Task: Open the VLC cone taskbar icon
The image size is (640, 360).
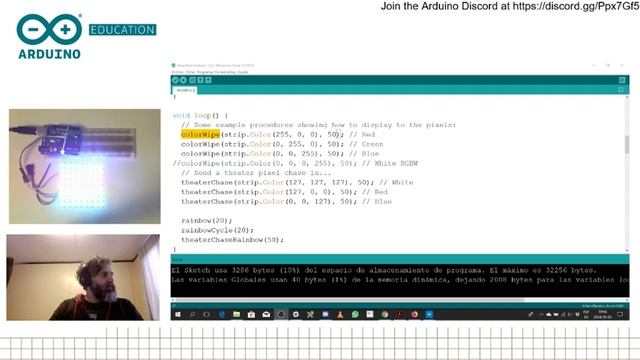Action: click(340, 314)
